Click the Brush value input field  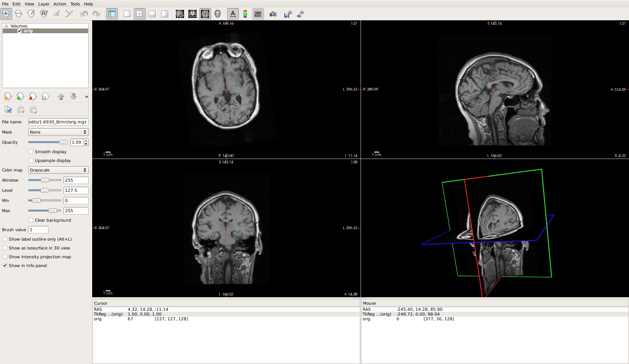coord(38,230)
